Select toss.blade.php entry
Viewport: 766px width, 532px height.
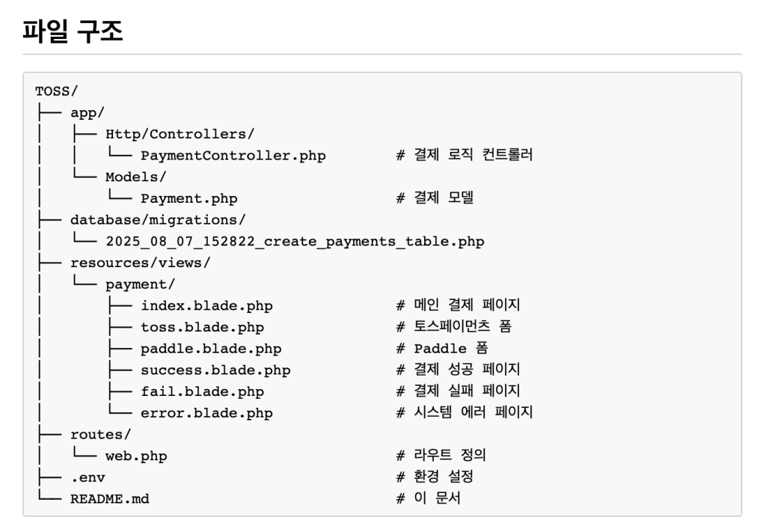(202, 327)
